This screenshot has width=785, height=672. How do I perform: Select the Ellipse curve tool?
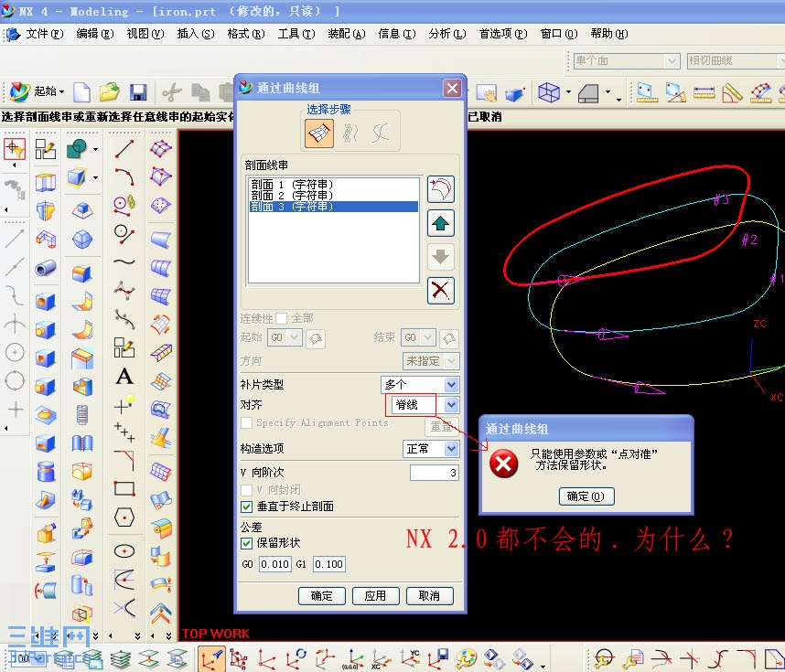[x=124, y=551]
